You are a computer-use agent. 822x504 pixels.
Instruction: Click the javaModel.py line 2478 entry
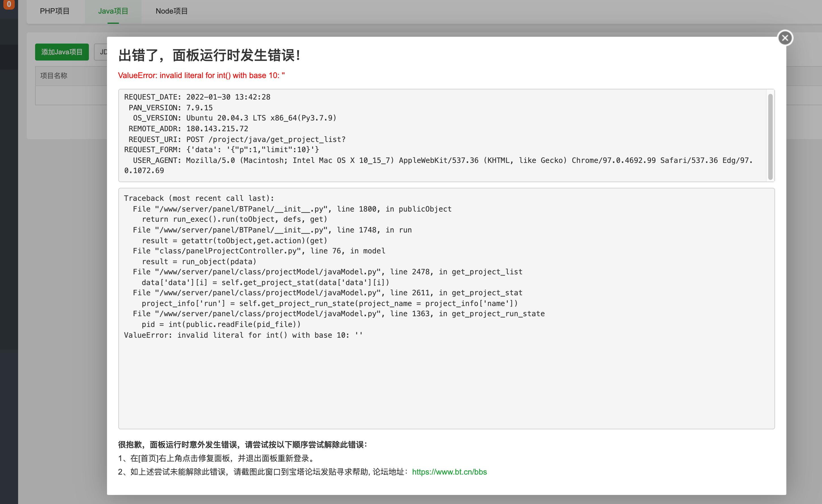327,272
